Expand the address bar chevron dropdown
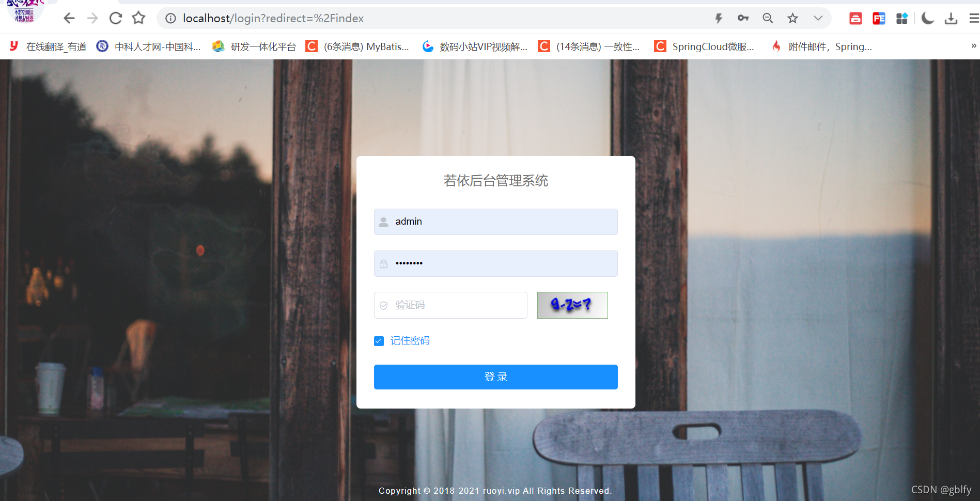The width and height of the screenshot is (980, 501). 818,18
